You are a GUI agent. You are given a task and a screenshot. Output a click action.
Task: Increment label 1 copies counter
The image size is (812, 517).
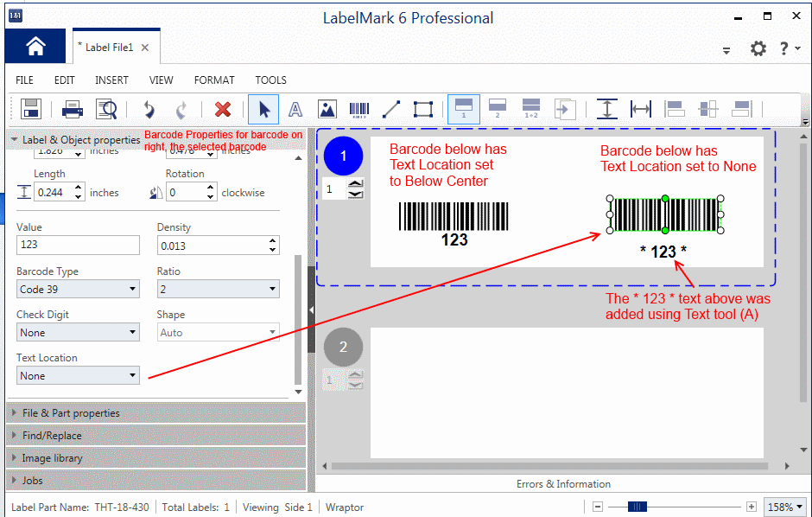(x=355, y=184)
